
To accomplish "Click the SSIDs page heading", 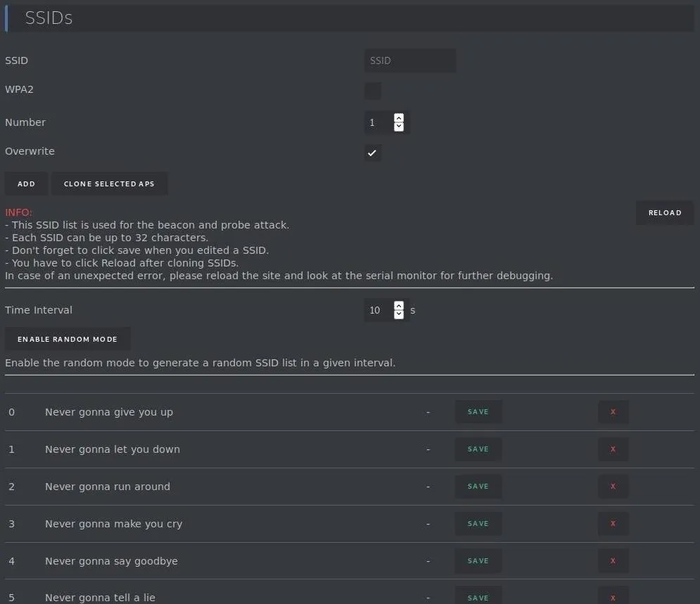I will (49, 18).
